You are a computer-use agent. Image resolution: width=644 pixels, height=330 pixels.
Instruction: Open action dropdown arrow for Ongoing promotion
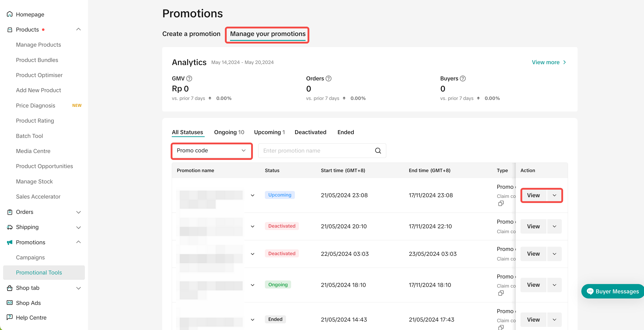click(x=554, y=285)
